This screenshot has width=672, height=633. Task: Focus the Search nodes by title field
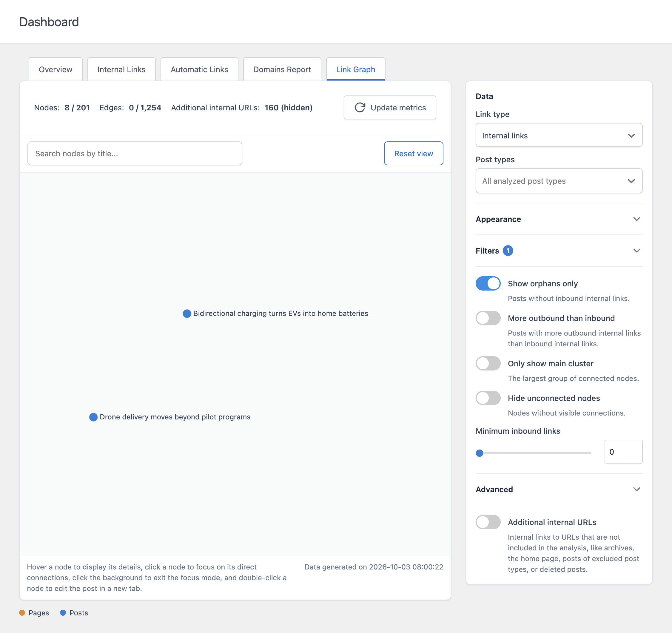pos(135,153)
